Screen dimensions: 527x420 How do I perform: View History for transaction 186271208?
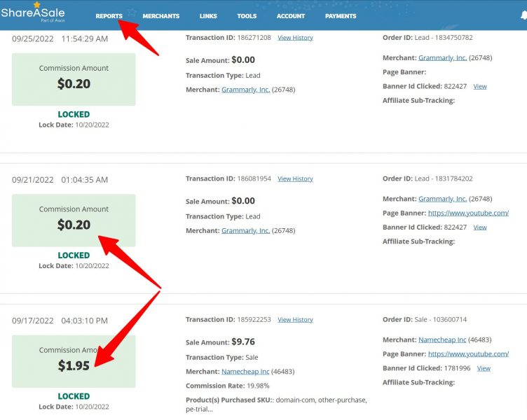tap(295, 38)
